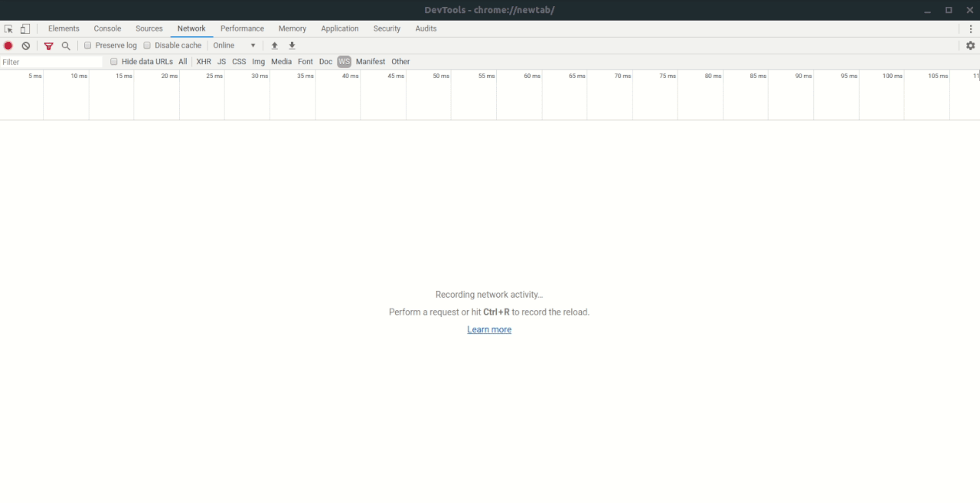The image size is (980, 503).
Task: Toggle the WS filter type
Action: [344, 62]
